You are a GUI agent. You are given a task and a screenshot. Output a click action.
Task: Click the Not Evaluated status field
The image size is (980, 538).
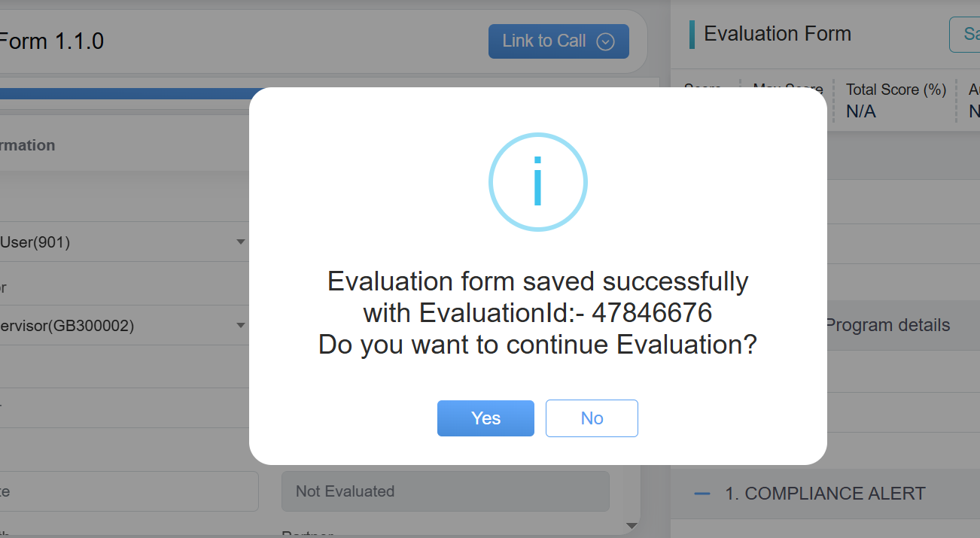445,491
